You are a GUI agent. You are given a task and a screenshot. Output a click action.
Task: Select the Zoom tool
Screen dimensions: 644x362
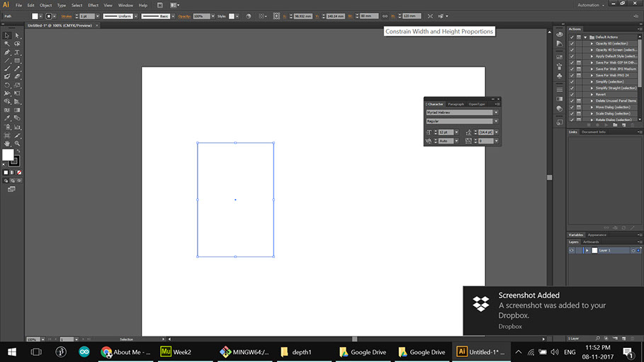(x=16, y=143)
